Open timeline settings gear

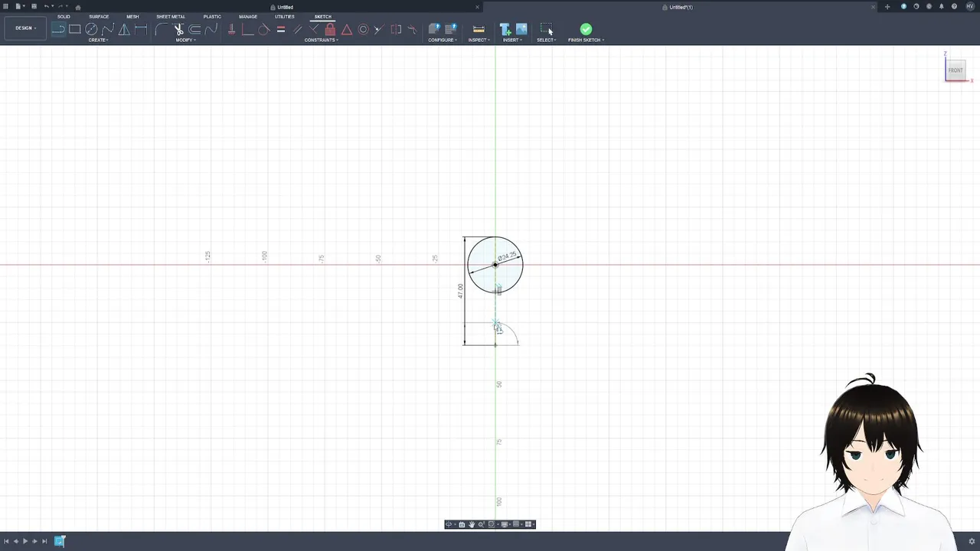(972, 541)
